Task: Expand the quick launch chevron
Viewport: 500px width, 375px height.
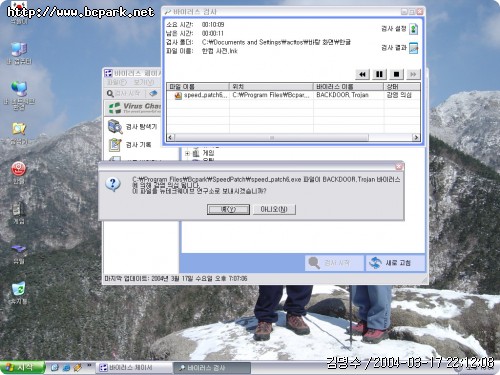Action: pos(89,366)
